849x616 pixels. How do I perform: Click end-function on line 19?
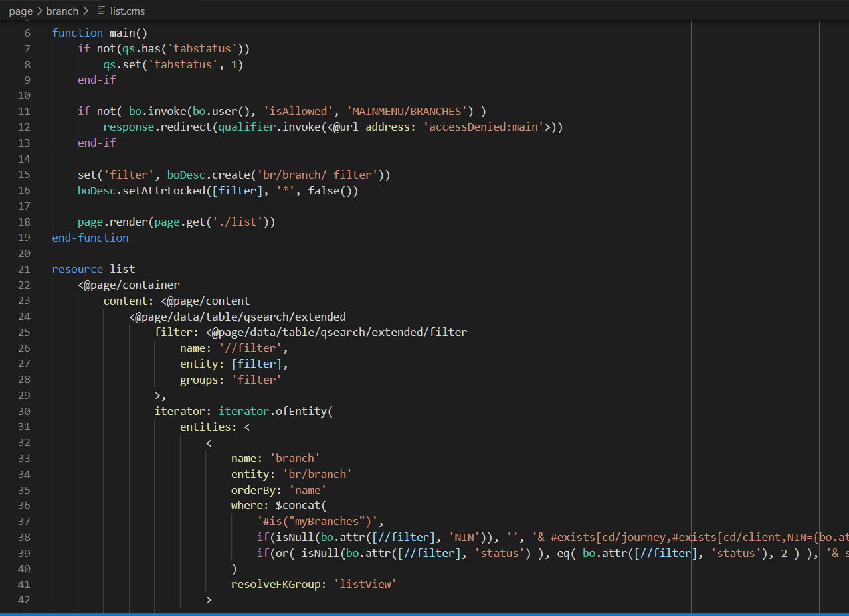coord(90,237)
